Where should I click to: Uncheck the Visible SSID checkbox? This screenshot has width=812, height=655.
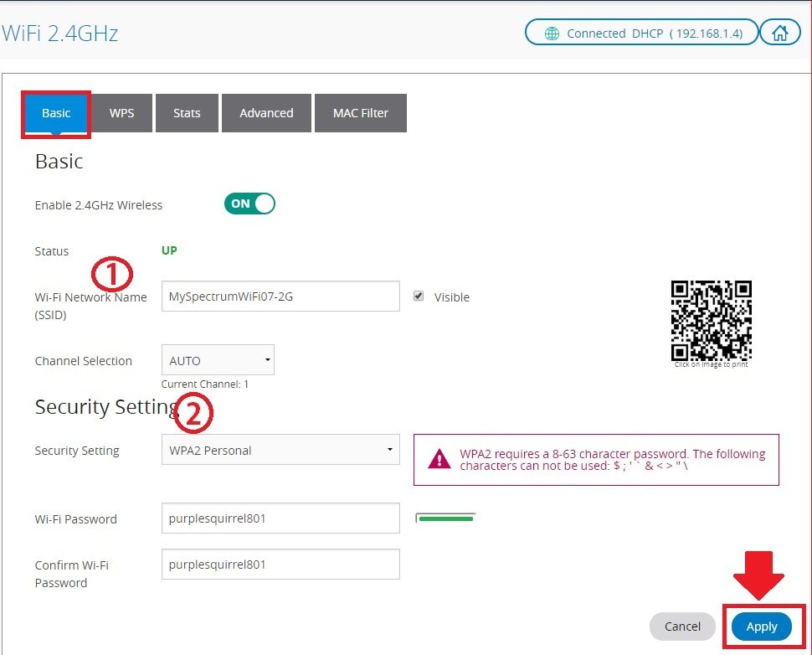[419, 297]
